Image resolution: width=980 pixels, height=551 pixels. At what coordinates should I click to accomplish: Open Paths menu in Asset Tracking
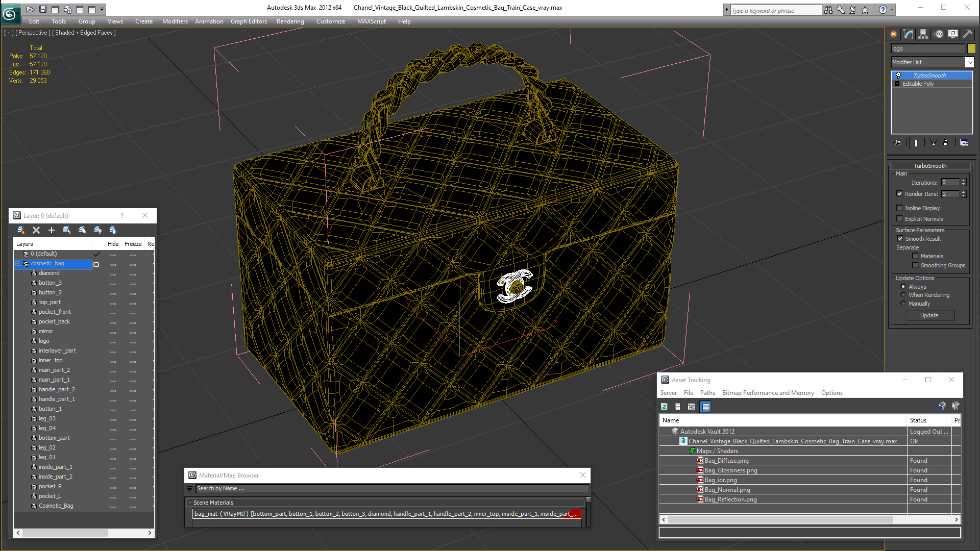(707, 393)
